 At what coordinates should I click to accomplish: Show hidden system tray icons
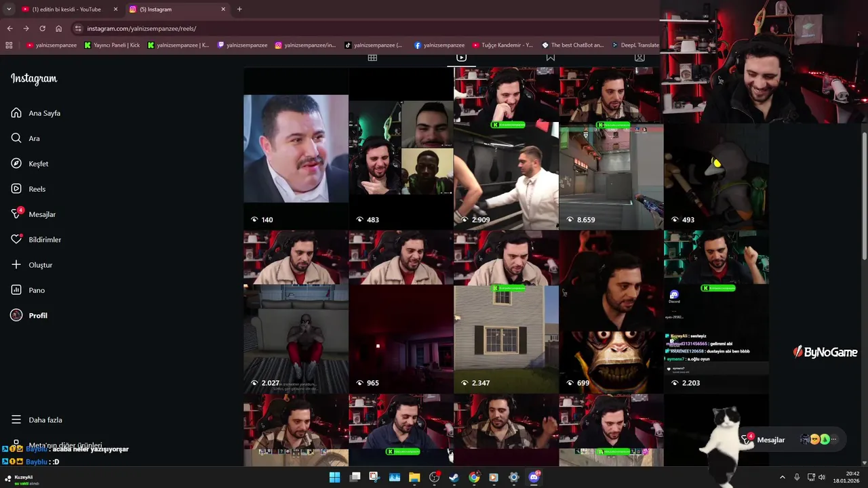click(x=782, y=477)
